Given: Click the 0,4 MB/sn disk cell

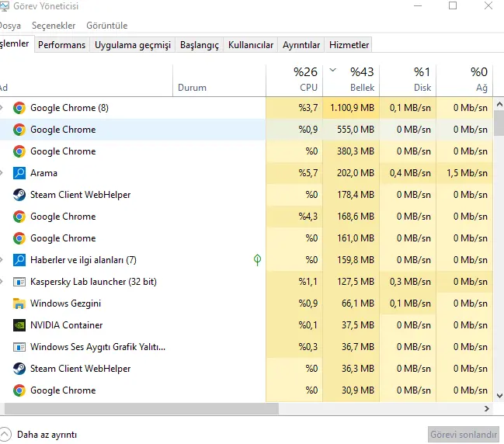Looking at the screenshot, I should (x=408, y=173).
